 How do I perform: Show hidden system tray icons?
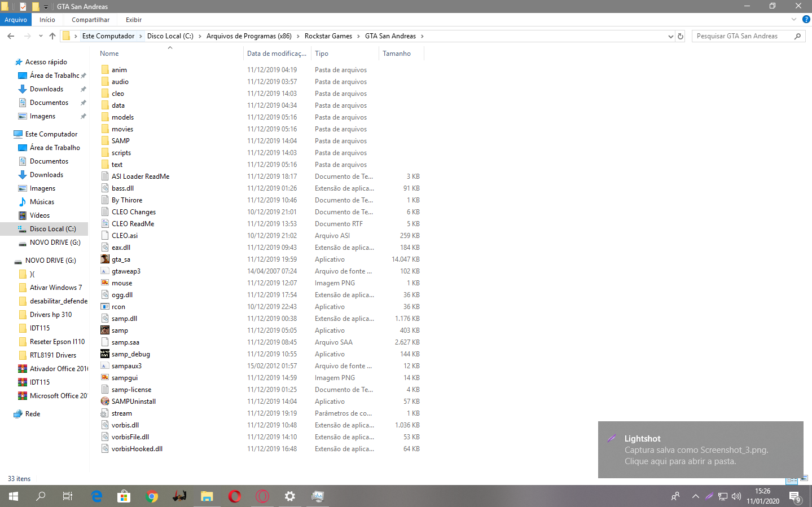pos(695,496)
